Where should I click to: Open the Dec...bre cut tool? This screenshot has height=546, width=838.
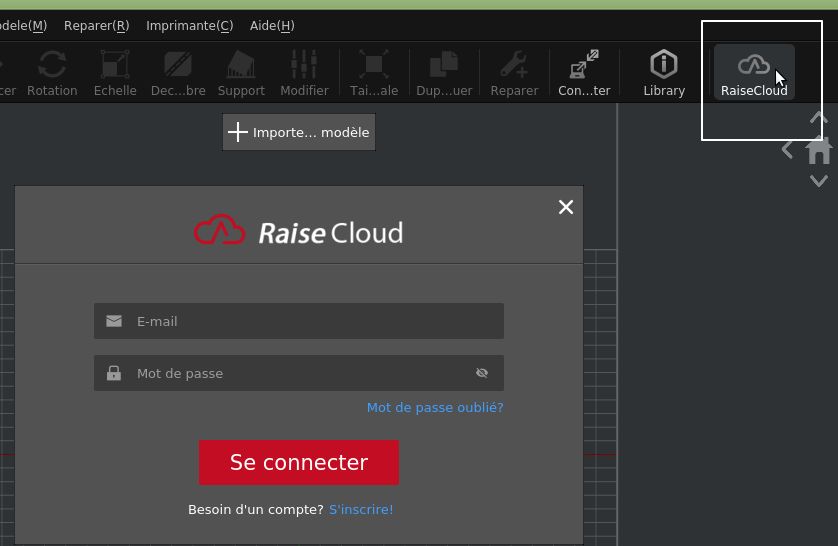pyautogui.click(x=178, y=73)
